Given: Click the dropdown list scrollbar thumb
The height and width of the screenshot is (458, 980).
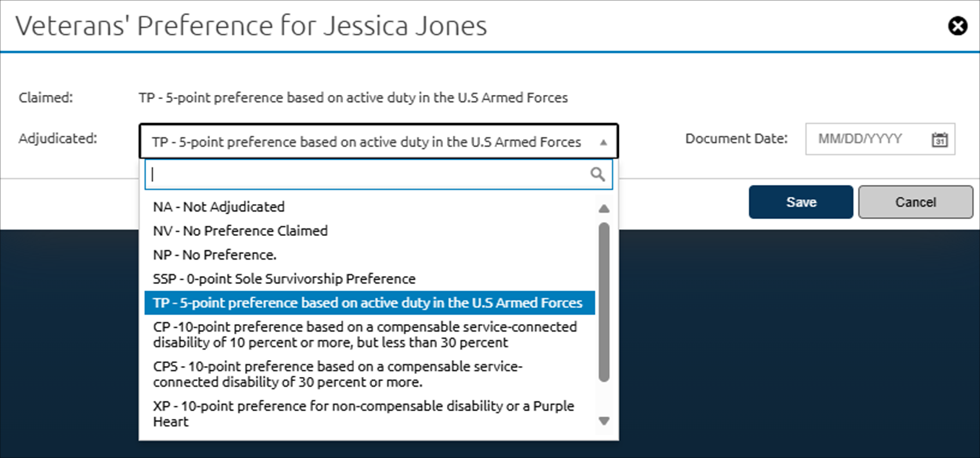Looking at the screenshot, I should [604, 302].
